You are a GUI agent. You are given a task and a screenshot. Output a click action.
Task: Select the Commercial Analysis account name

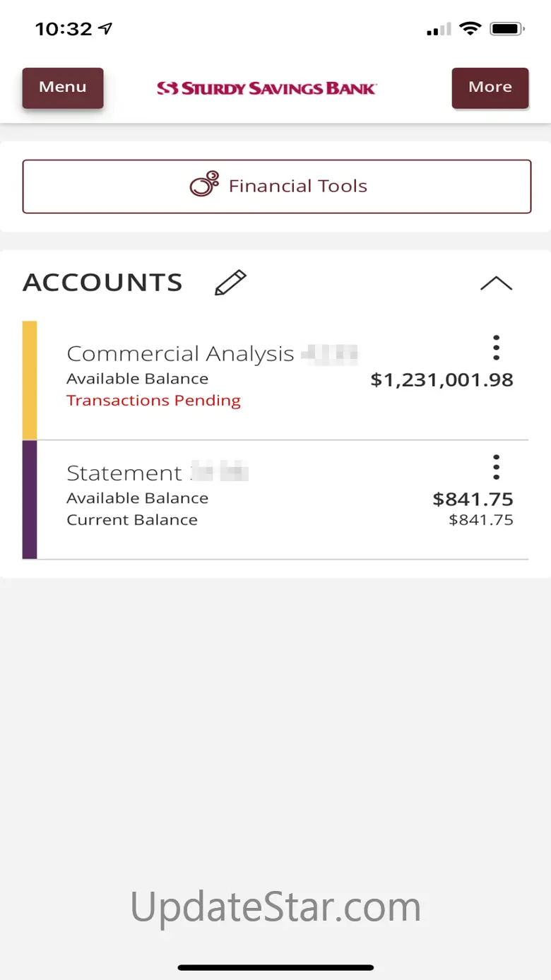(x=180, y=353)
